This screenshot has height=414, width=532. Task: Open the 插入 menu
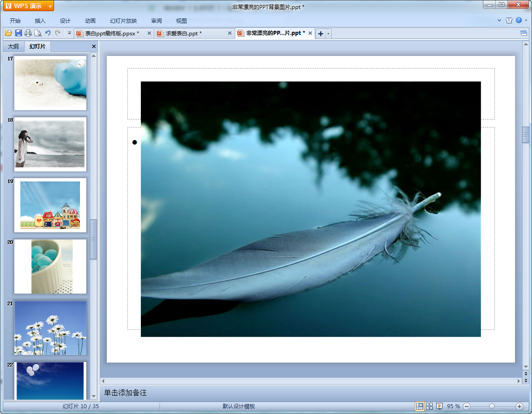(40, 21)
